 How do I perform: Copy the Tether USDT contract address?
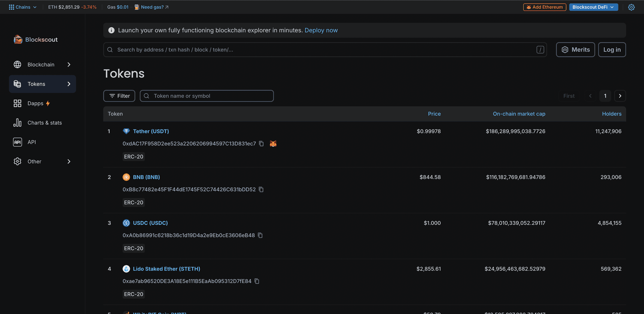[x=261, y=144]
